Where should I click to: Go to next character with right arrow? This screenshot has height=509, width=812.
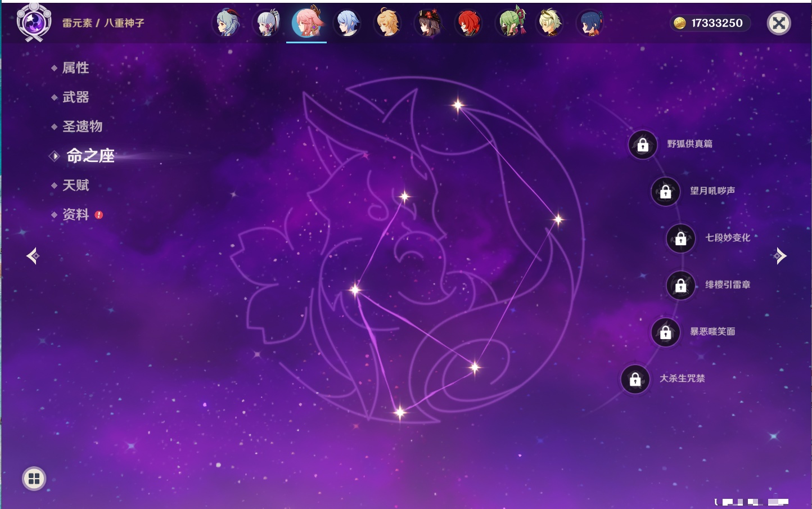pyautogui.click(x=779, y=256)
